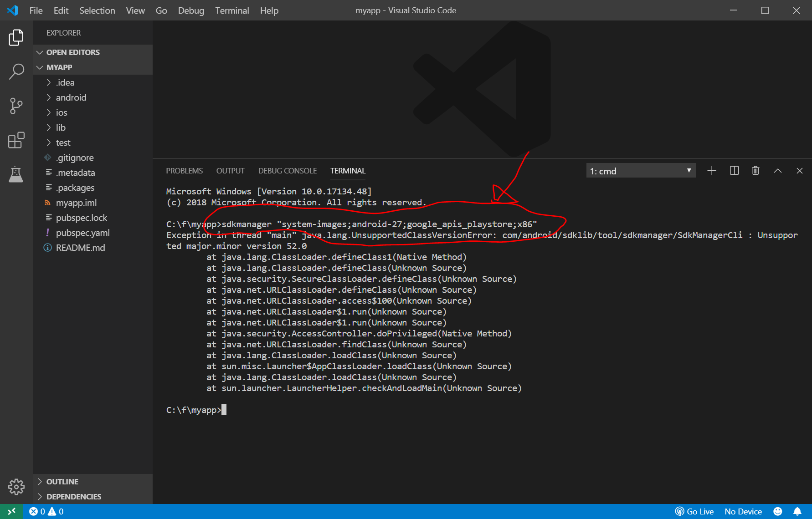The width and height of the screenshot is (812, 519).
Task: Open the Go menu
Action: pyautogui.click(x=161, y=10)
